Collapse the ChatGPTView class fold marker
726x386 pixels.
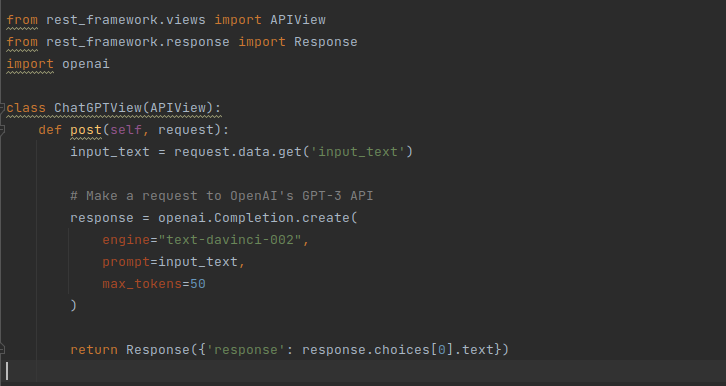point(2,108)
